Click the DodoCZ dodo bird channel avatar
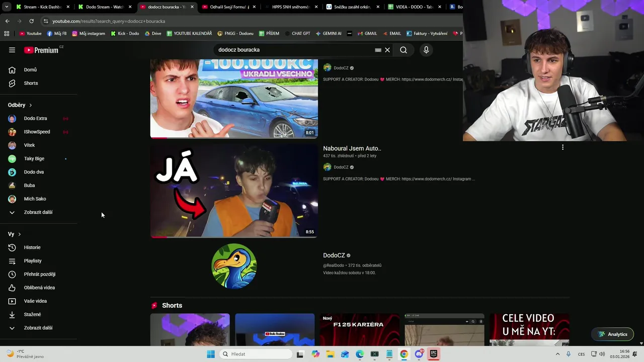This screenshot has height=362, width=644. click(x=234, y=266)
